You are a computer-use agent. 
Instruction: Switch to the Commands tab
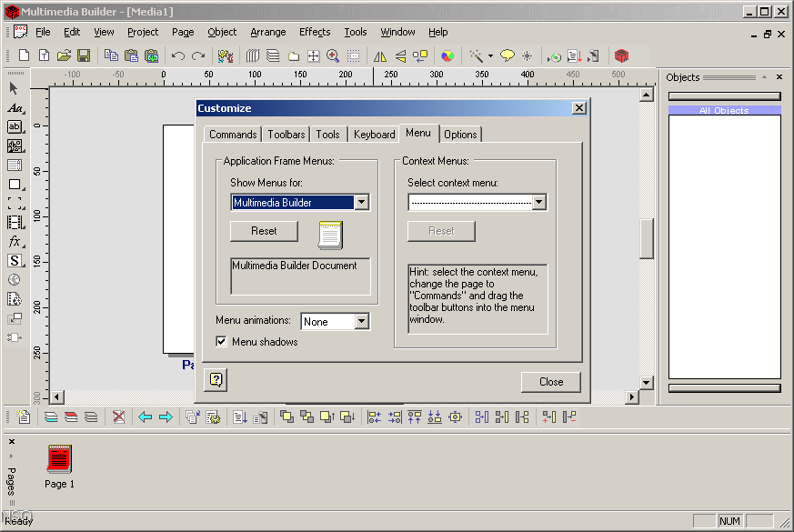[x=233, y=134]
